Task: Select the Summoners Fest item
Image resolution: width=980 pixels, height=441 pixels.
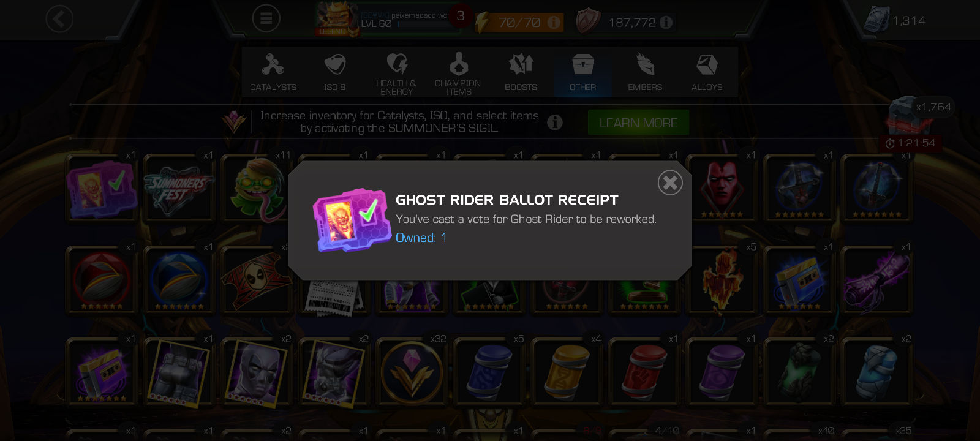Action: click(179, 187)
